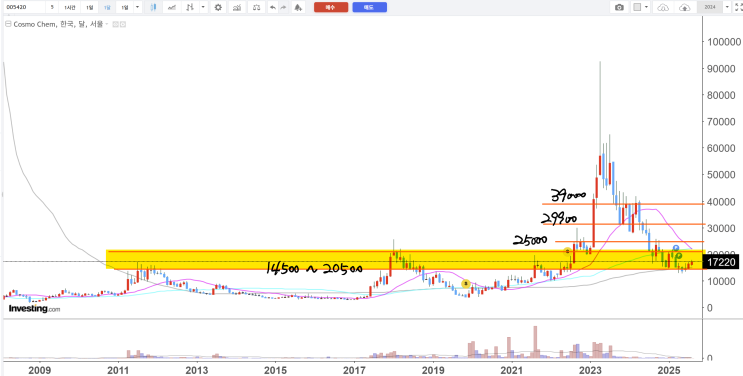Collapse the Cosmo Chem legend box icon
The height and width of the screenshot is (376, 743).
coord(8,24)
